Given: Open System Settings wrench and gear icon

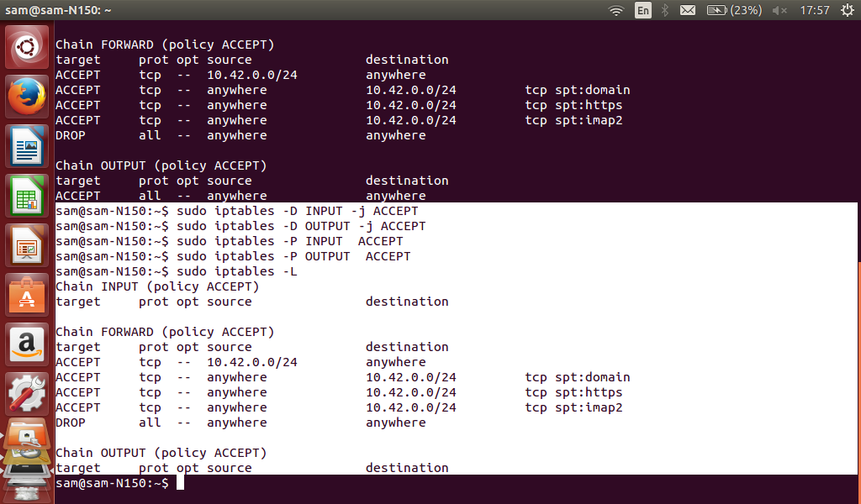Looking at the screenshot, I should coord(27,394).
